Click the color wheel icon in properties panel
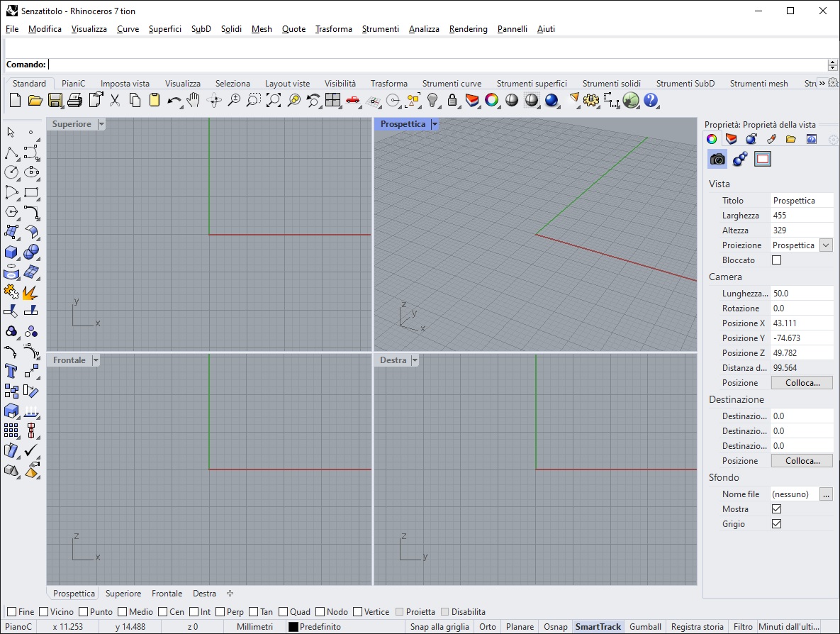This screenshot has width=840, height=634. 712,139
